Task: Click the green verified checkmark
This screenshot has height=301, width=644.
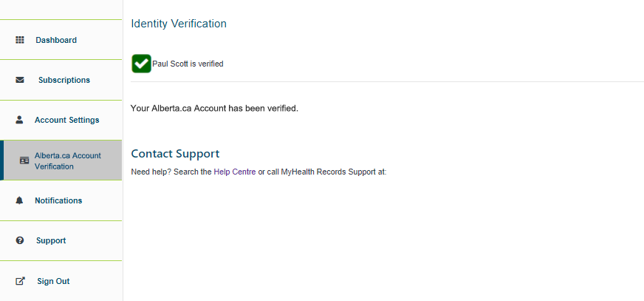Action: (141, 64)
